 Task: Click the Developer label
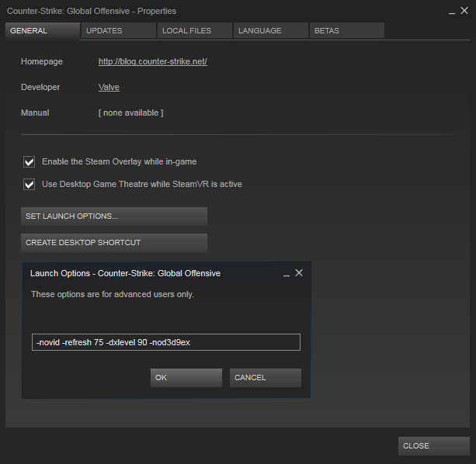(40, 88)
